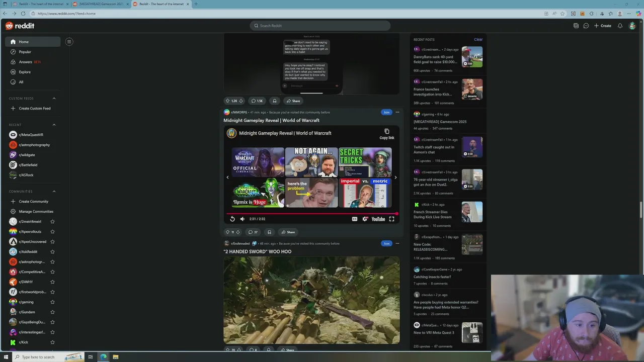Click the Windows Start button

pos(6,357)
